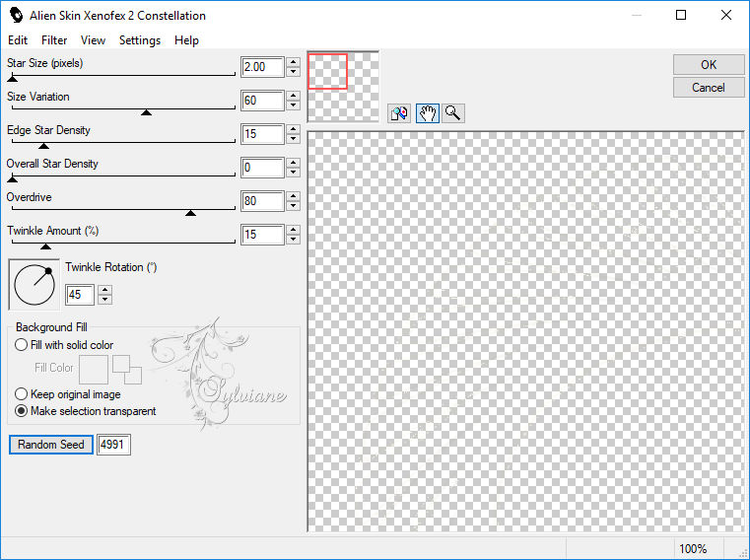Click the Overall Star Density slider handle
This screenshot has height=560, width=750.
point(13,179)
